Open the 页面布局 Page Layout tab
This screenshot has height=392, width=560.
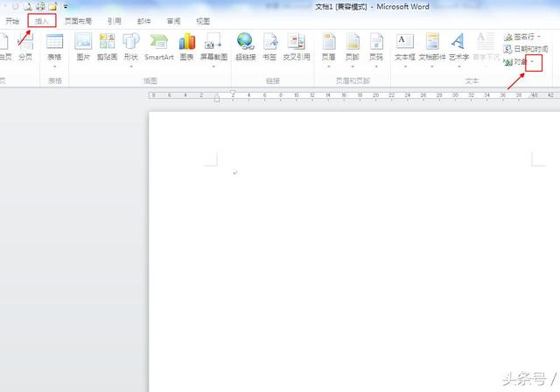pyautogui.click(x=78, y=20)
